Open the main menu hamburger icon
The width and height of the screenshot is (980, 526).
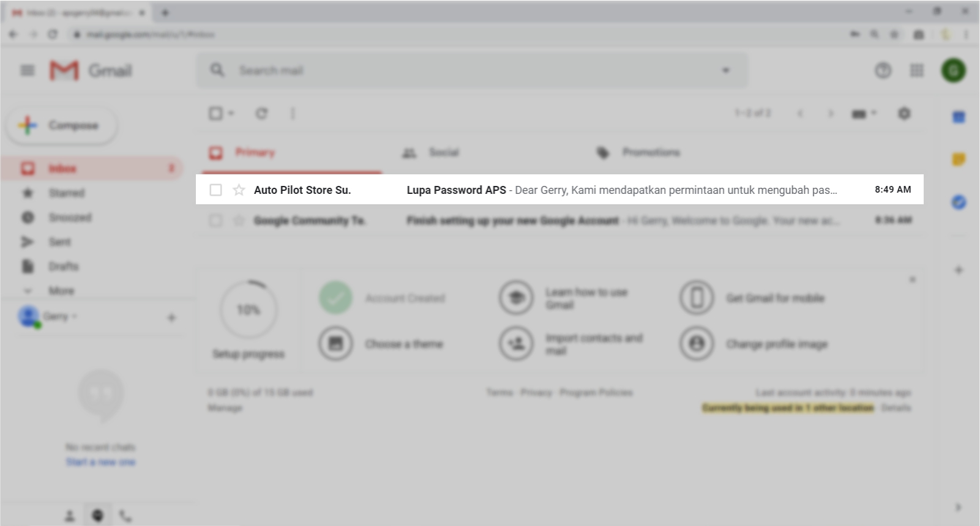click(28, 71)
